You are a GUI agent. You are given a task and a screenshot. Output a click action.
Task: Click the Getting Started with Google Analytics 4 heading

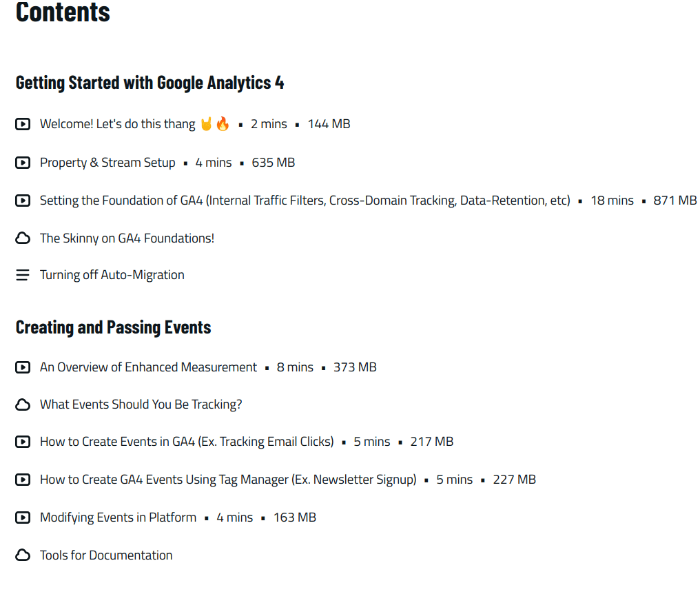coord(150,83)
